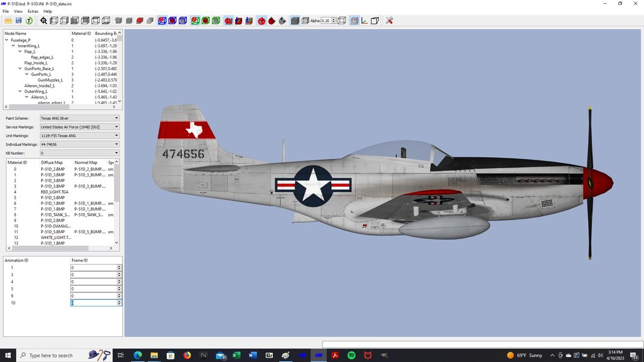The width and height of the screenshot is (644, 362).
Task: Click the gray cube in blue frame icon
Action: point(183,21)
